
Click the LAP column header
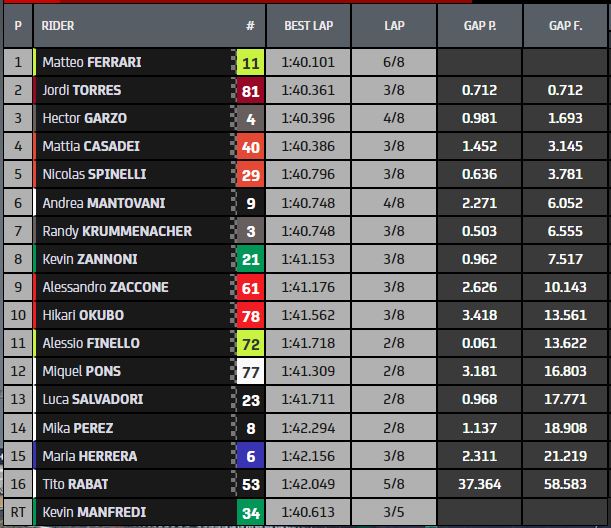(394, 25)
